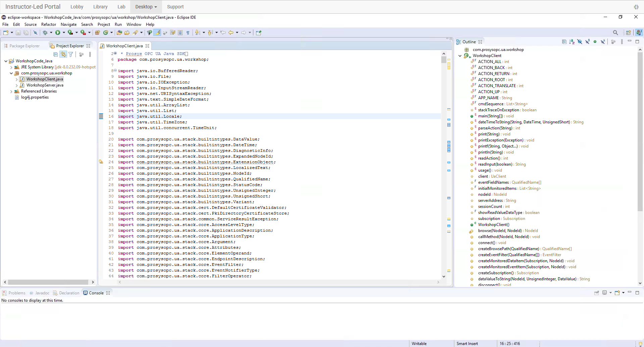Toggle Block Selection Mode icon

[x=180, y=33]
